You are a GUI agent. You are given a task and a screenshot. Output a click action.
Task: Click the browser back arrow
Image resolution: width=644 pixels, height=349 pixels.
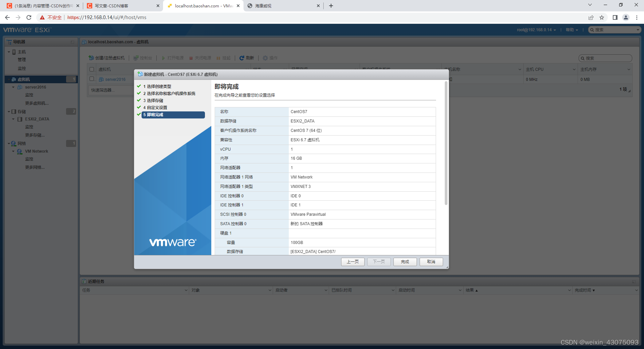pos(7,17)
